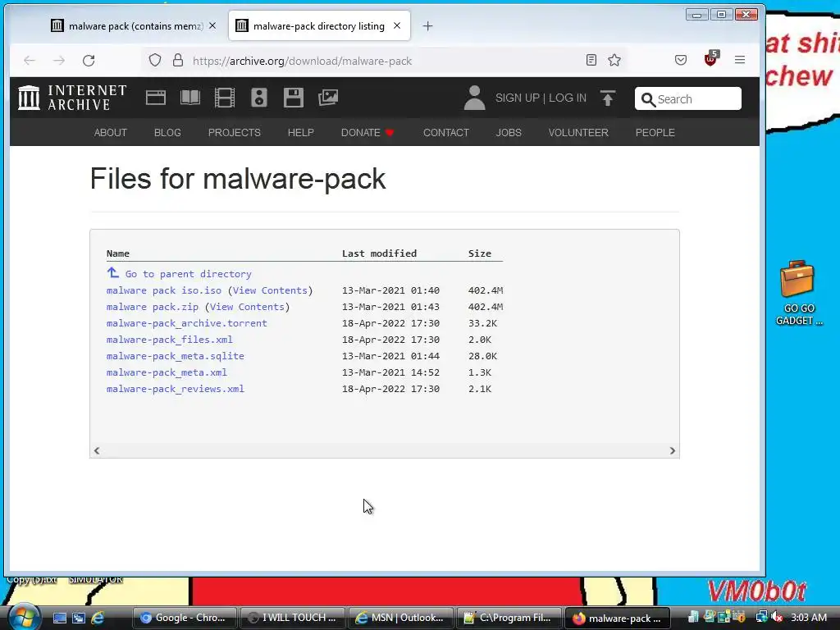Open the HELP menu item

point(300,132)
